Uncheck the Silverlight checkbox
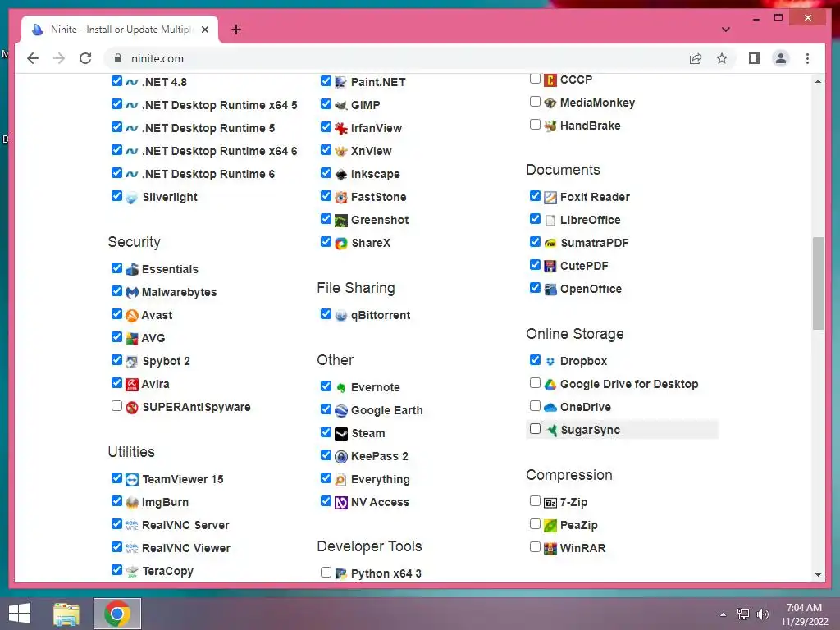840x630 pixels. pos(116,195)
